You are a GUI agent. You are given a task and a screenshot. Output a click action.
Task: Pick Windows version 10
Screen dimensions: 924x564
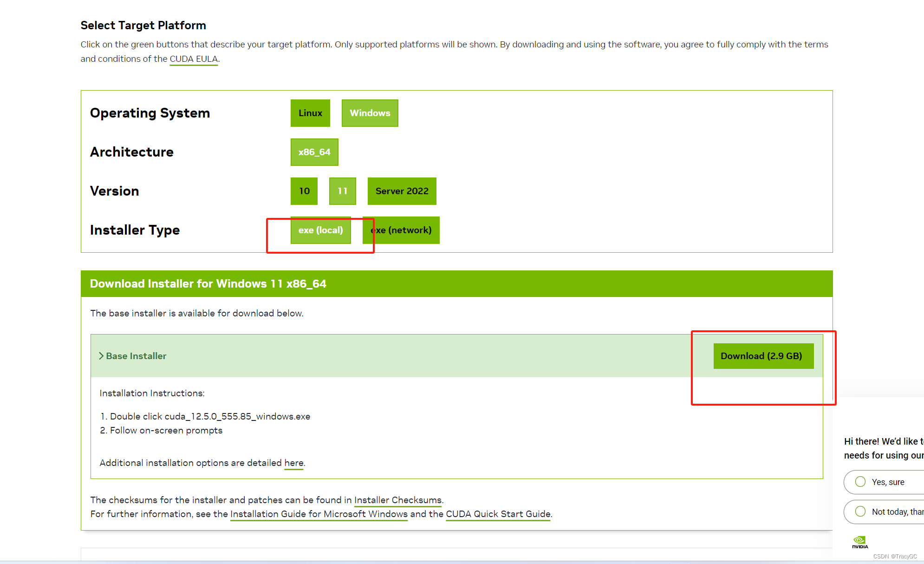[304, 191]
